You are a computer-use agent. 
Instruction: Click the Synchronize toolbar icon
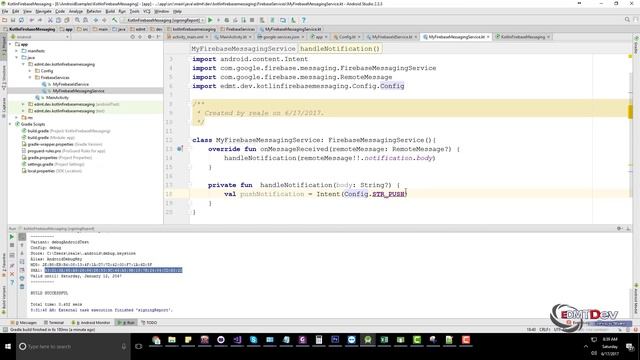click(21, 20)
